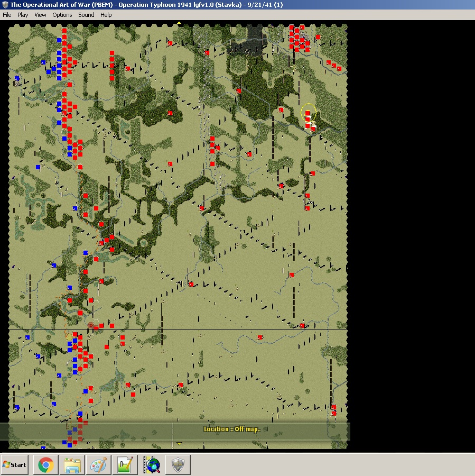The height and width of the screenshot is (476, 475).
Task: Open the View menu
Action: 40,15
